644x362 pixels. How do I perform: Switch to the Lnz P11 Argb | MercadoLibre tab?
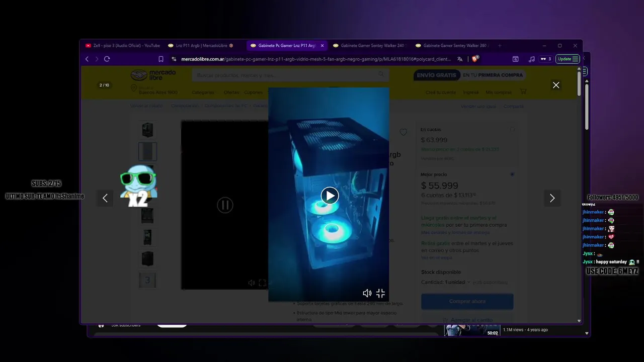201,45
